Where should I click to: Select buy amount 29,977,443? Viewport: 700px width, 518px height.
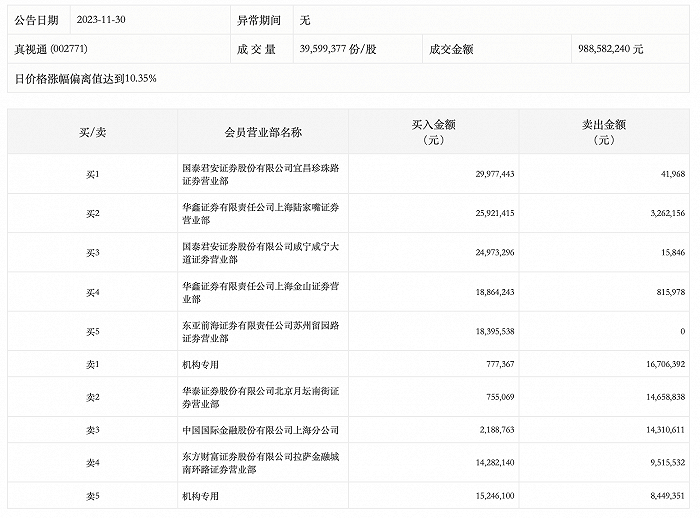point(495,174)
